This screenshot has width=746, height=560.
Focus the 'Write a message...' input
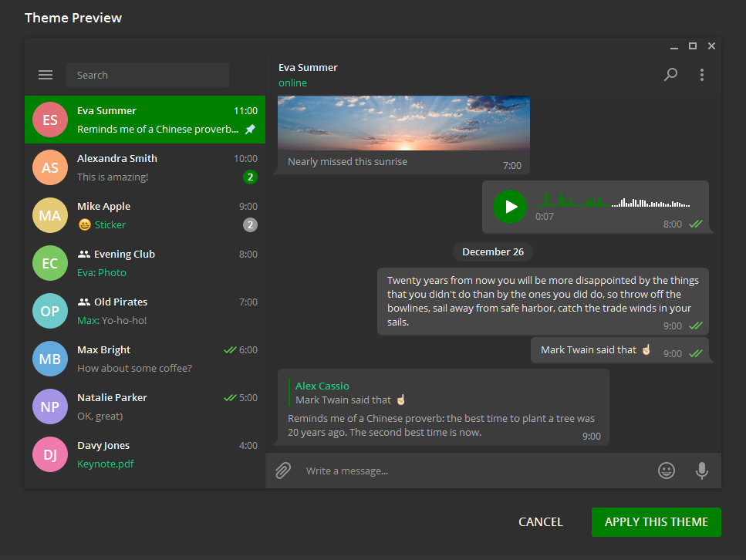[471, 471]
